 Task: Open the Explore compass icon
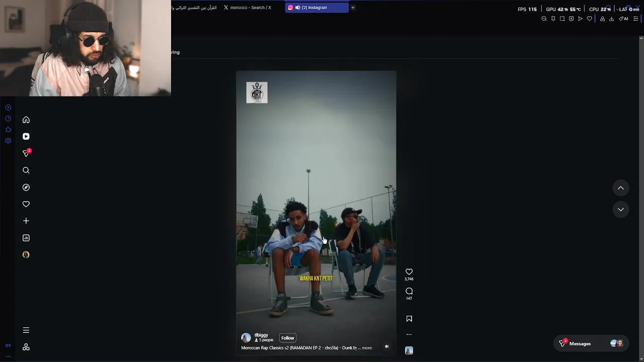point(26,187)
